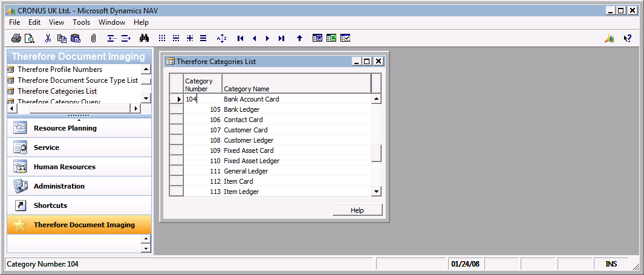Select the Bank Ledger row
The width and height of the screenshot is (644, 275).
[277, 109]
